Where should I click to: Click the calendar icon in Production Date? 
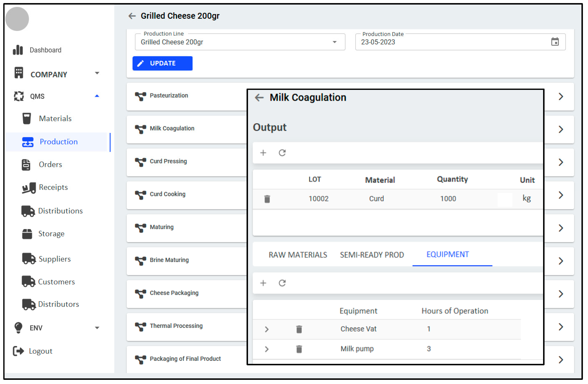(x=555, y=42)
